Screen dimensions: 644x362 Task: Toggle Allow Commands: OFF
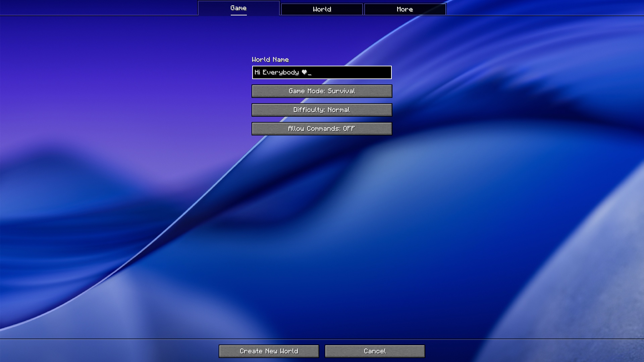pos(322,129)
